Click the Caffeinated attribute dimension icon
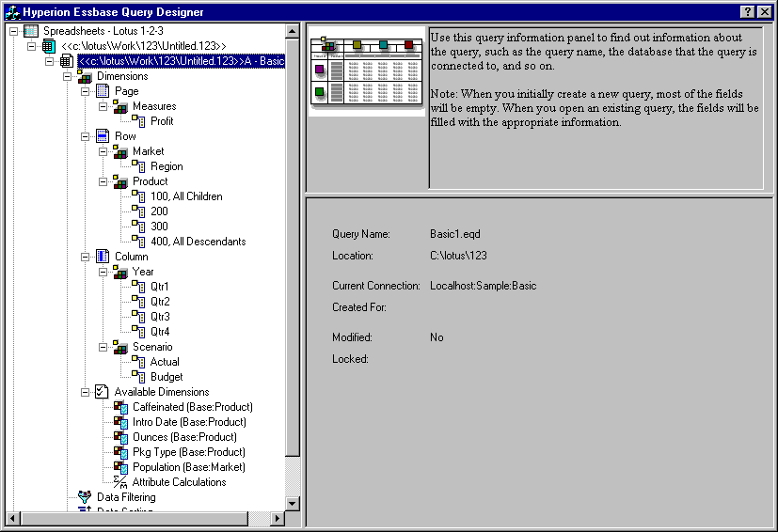 [120, 407]
